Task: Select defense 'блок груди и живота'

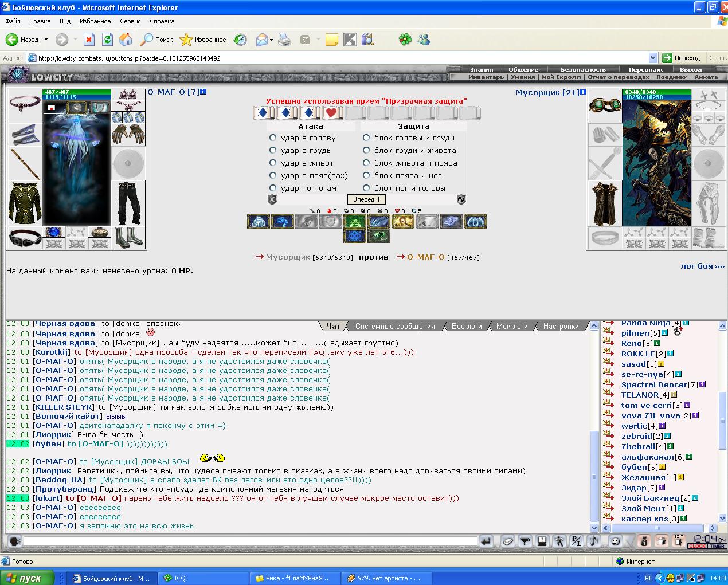Action: [x=366, y=150]
